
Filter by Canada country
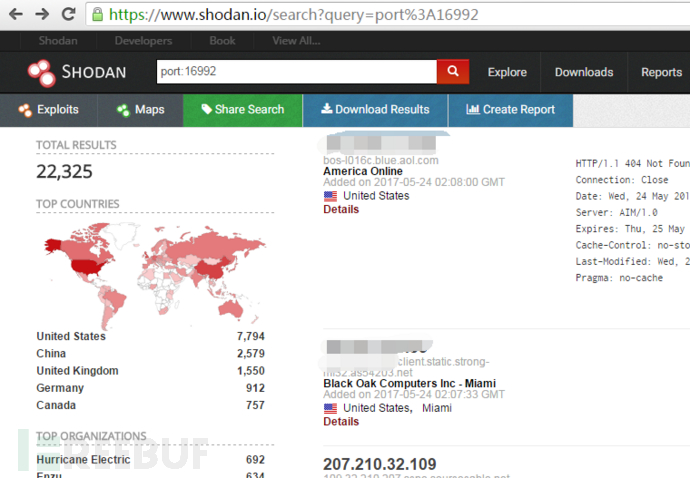click(56, 405)
